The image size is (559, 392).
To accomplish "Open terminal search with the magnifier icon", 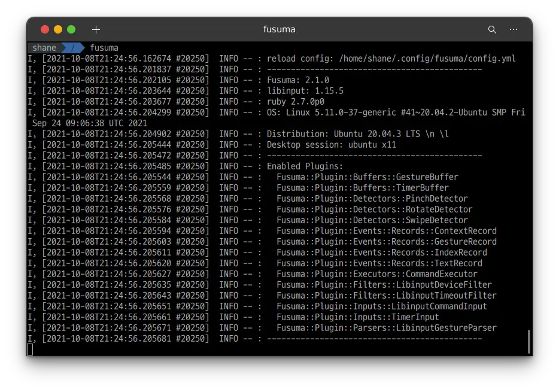I will pyautogui.click(x=492, y=29).
